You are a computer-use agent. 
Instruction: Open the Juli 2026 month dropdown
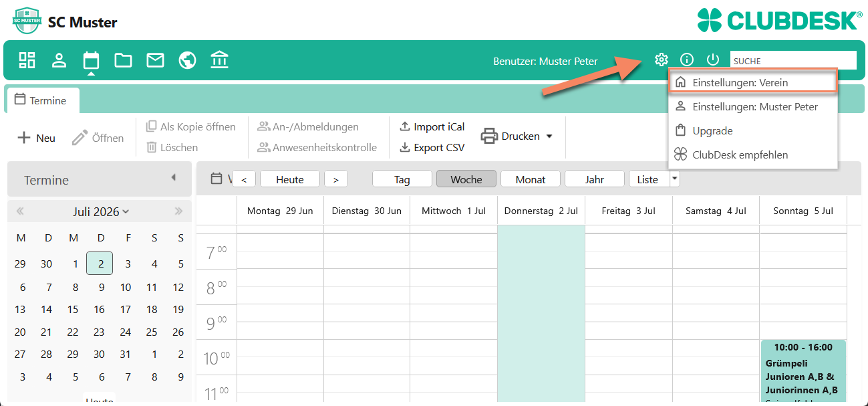pos(101,211)
